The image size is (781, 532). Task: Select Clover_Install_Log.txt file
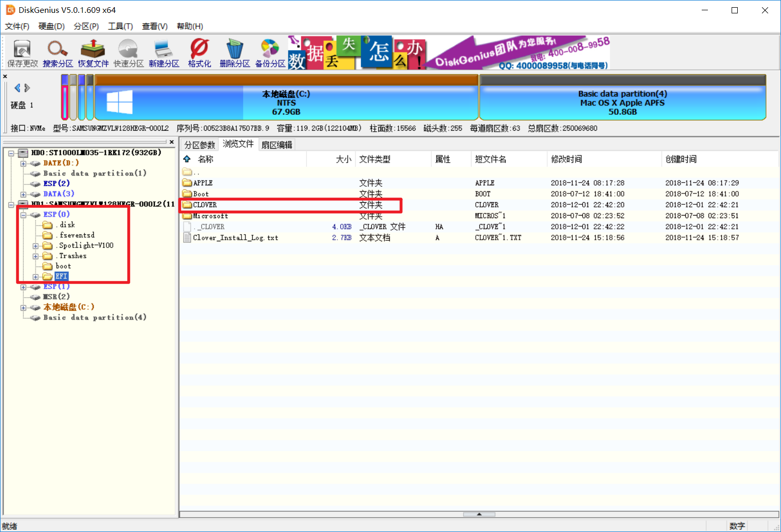point(235,238)
